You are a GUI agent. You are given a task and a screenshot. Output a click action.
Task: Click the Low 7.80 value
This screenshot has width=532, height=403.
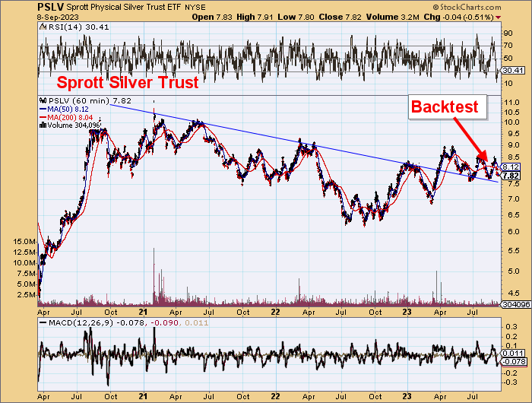(x=296, y=17)
